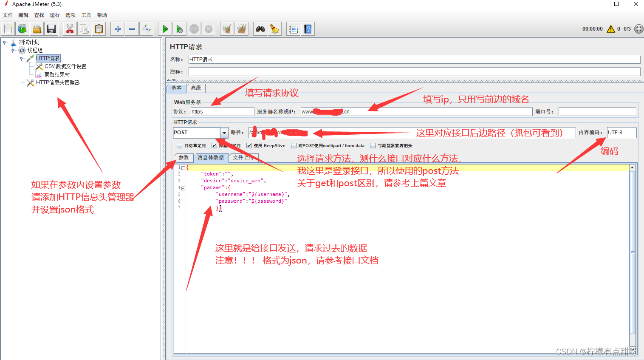
Task: Collapse the HTTP请求 tree node toggle
Action: pyautogui.click(x=21, y=58)
